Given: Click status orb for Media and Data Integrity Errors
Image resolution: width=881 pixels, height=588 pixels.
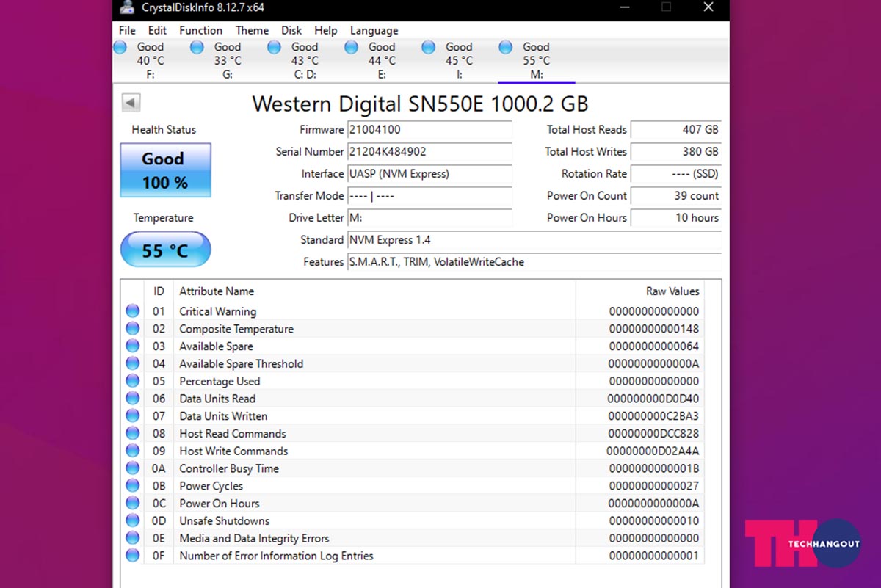Looking at the screenshot, I should 133,538.
